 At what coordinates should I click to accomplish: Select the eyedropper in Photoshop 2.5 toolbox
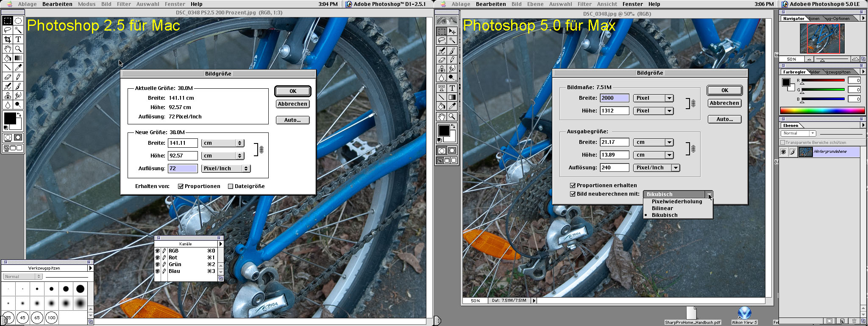[18, 67]
